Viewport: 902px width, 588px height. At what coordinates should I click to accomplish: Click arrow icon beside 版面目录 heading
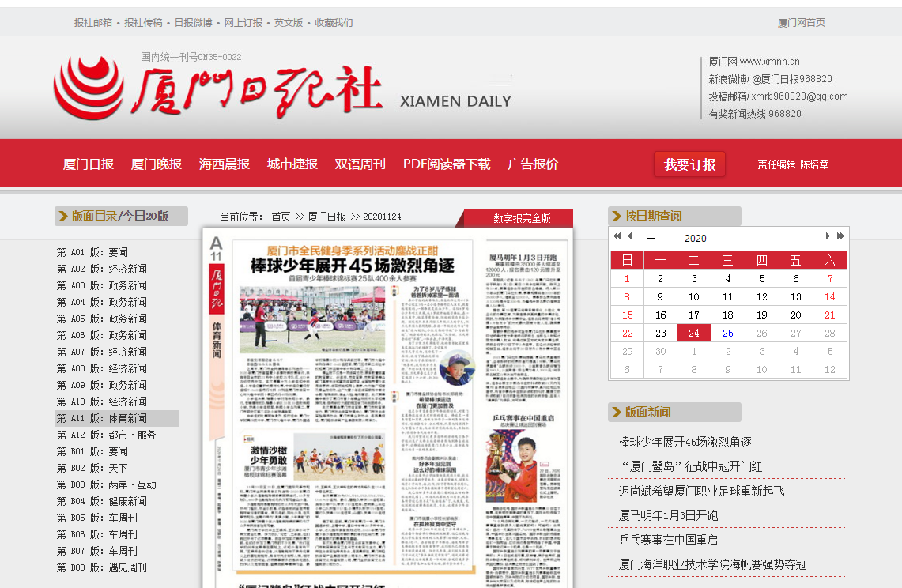[x=62, y=217]
